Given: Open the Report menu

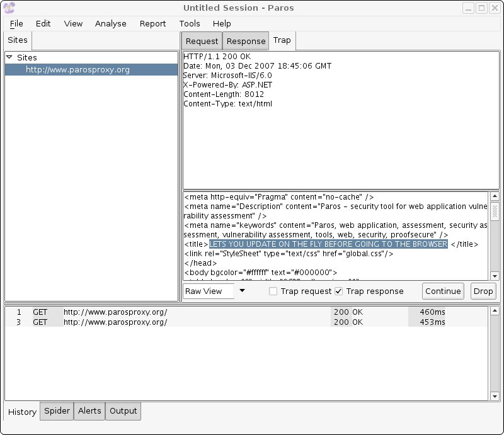Looking at the screenshot, I should [x=152, y=24].
